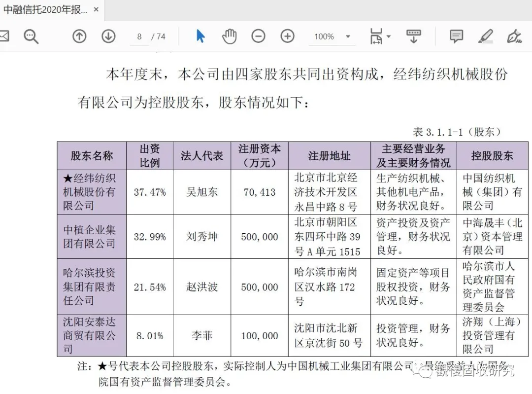Click the 32.99% percentage cell
This screenshot has width=532, height=394.
[150, 236]
